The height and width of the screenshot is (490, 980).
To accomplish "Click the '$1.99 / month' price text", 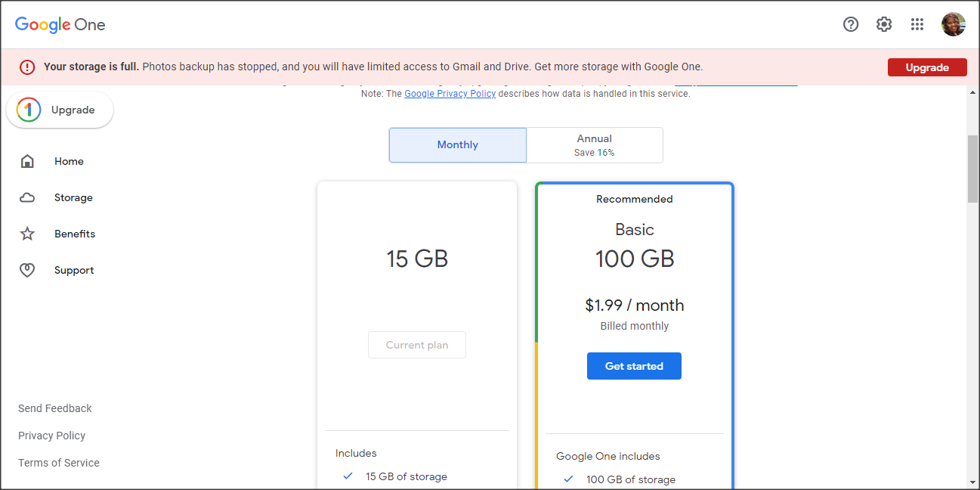I will tap(635, 305).
